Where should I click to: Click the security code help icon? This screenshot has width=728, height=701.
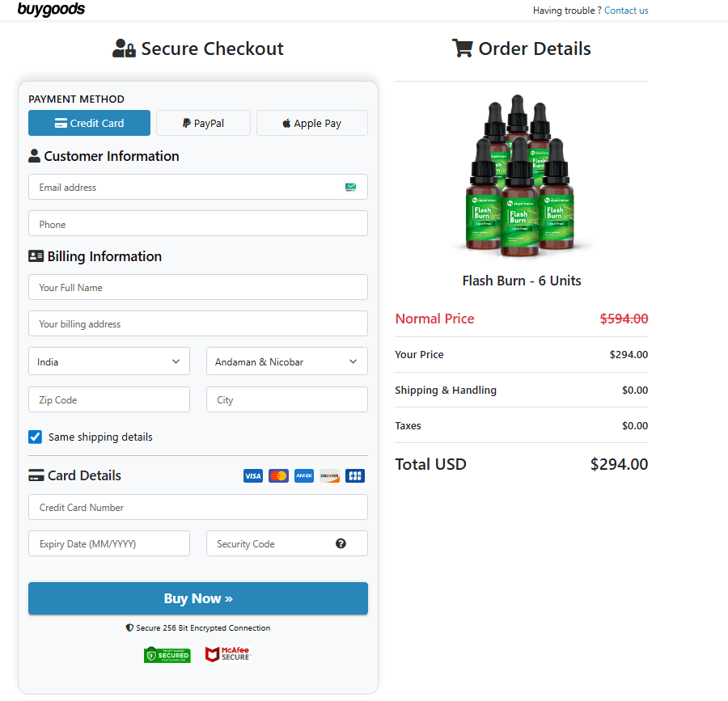[x=341, y=543]
